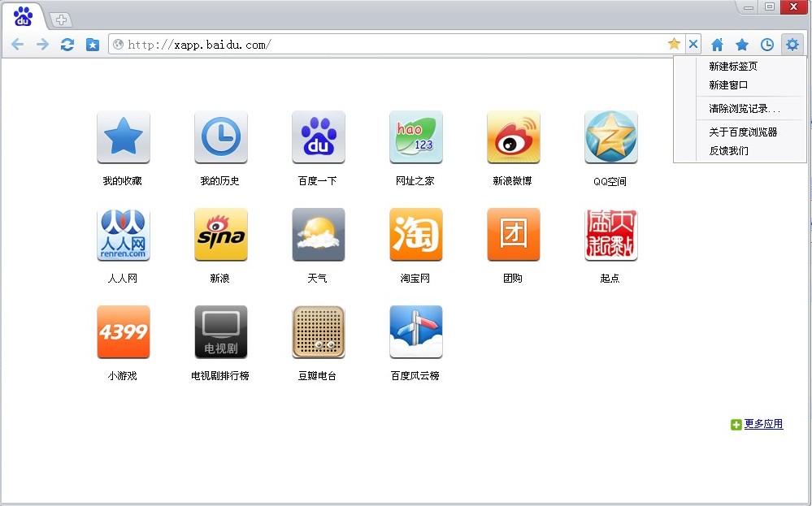Image resolution: width=812 pixels, height=506 pixels.
Task: Click the green plus beside 更多应用
Action: pos(736,425)
